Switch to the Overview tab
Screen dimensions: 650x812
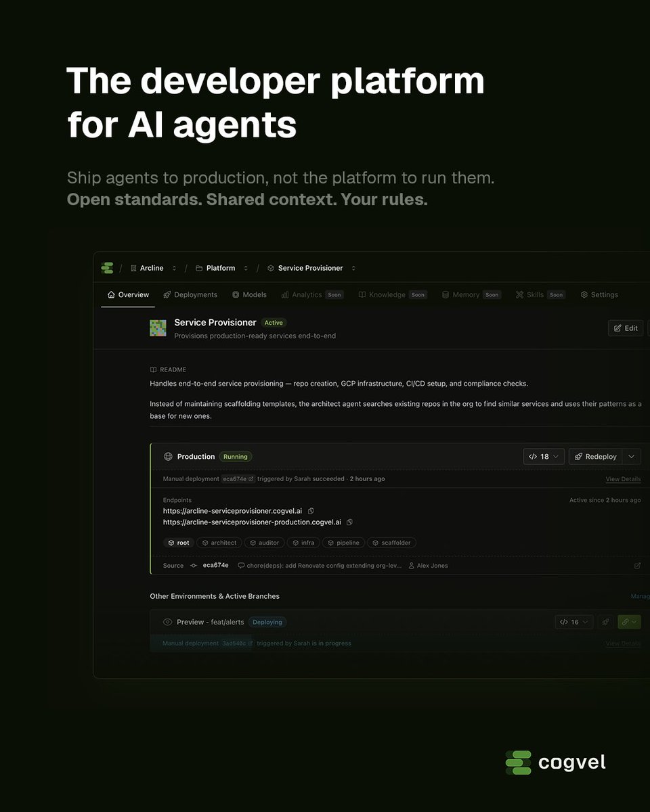(129, 295)
